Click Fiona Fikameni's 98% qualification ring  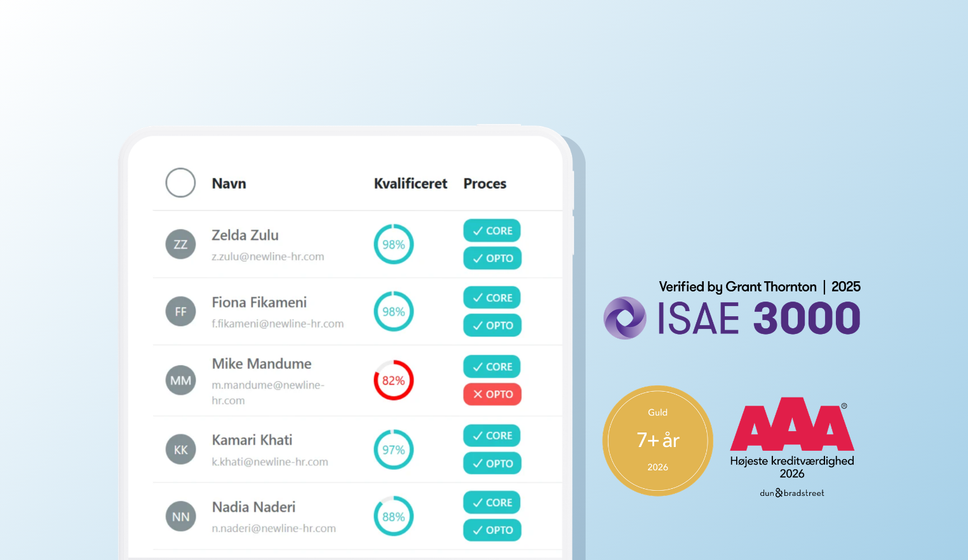tap(393, 312)
